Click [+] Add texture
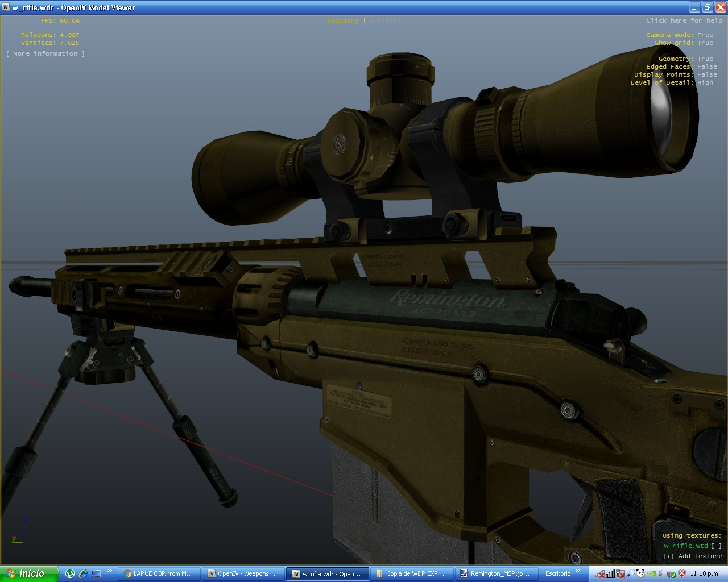 (x=692, y=556)
